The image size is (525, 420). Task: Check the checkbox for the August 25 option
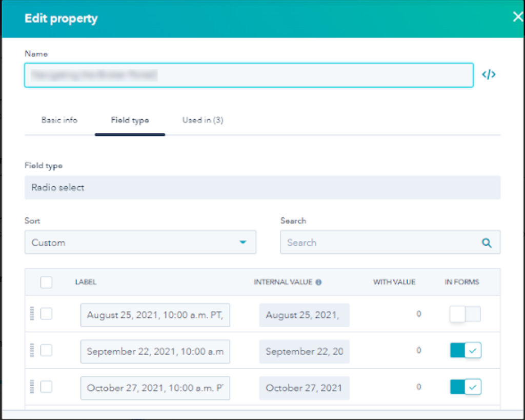click(46, 314)
